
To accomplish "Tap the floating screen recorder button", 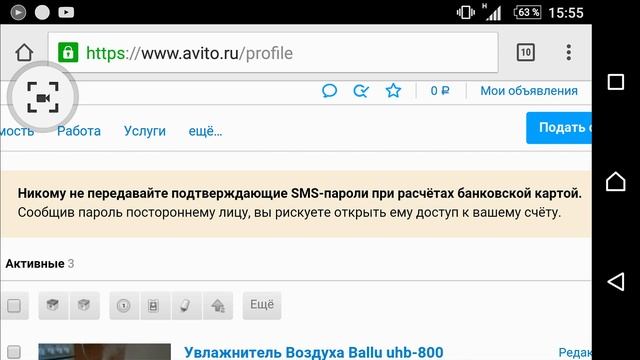I will (x=43, y=97).
